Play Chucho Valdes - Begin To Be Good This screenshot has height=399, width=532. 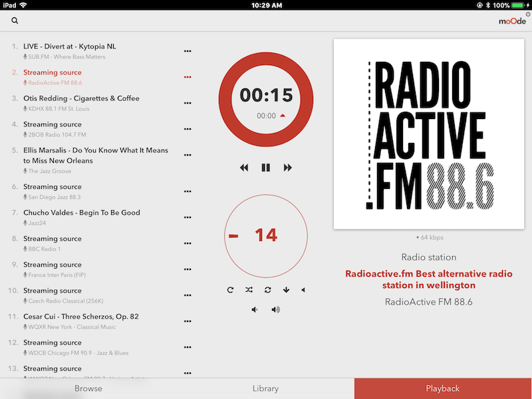[x=81, y=213]
